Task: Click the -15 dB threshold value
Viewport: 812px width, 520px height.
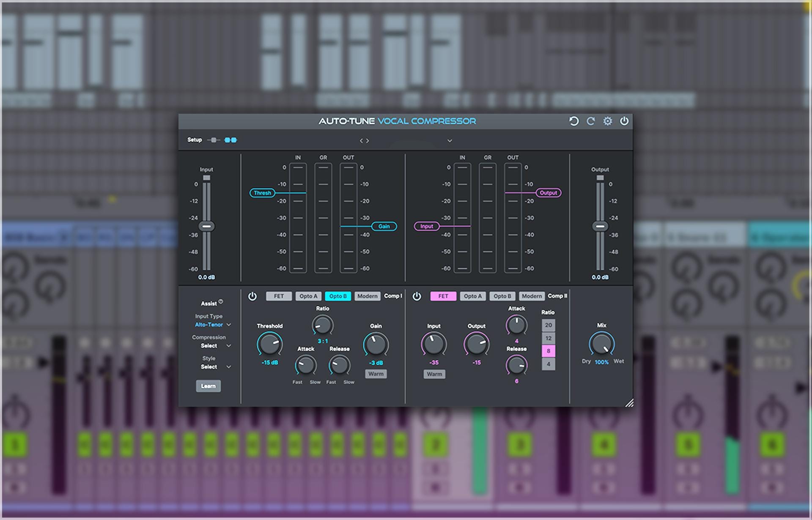Action: 270,363
